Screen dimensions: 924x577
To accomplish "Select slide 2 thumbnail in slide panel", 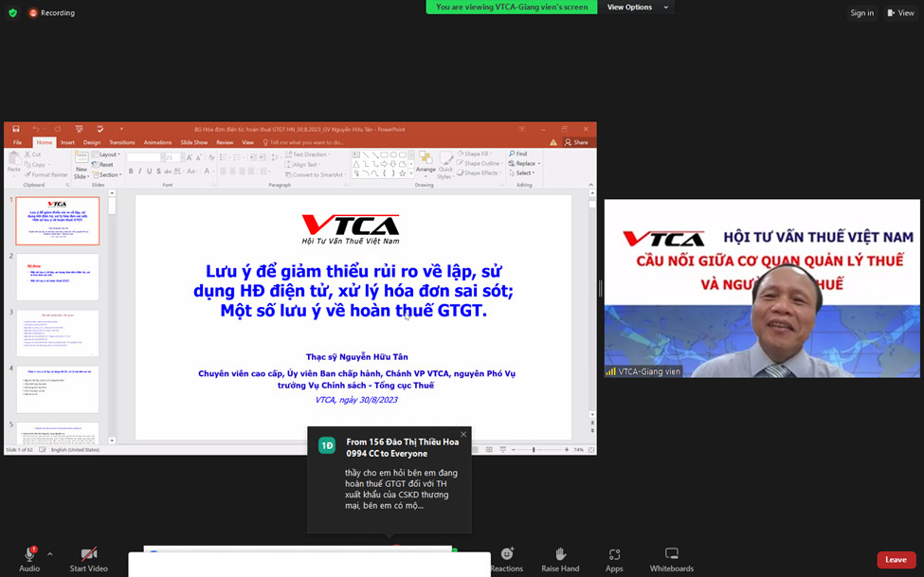I will tap(58, 277).
